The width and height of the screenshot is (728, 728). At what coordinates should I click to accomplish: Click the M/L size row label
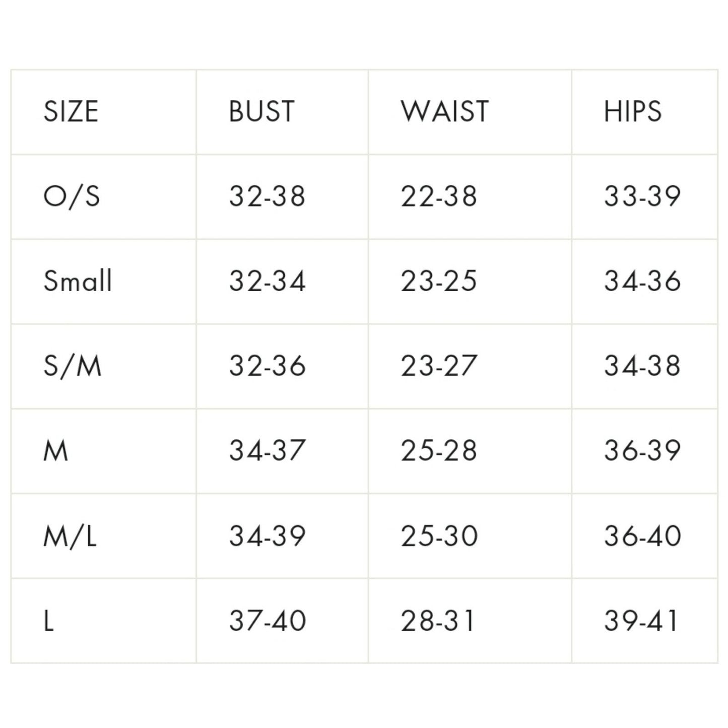(x=70, y=536)
